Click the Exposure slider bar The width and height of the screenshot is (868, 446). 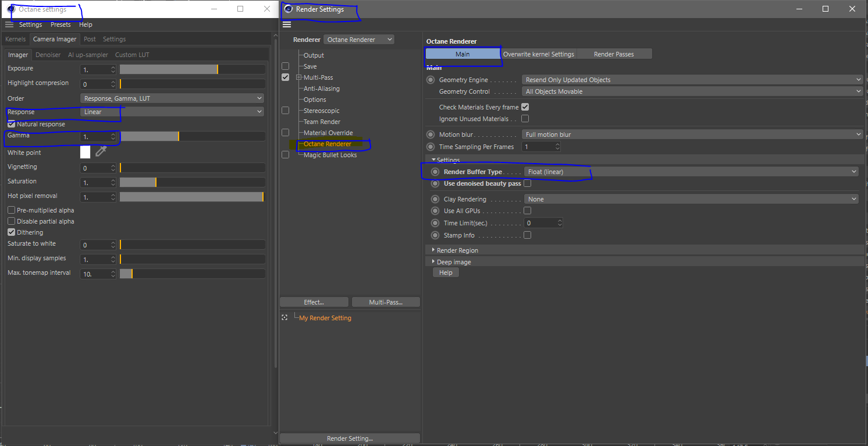coord(193,69)
